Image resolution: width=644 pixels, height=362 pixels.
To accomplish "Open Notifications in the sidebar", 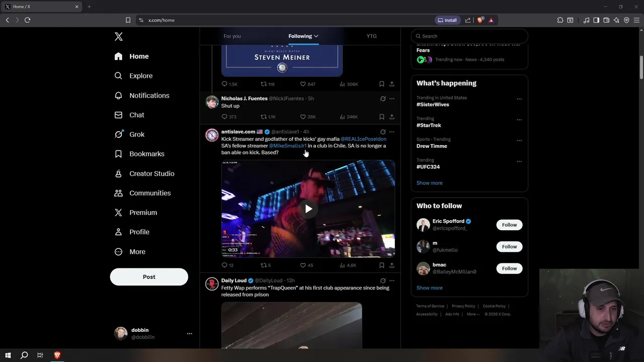I will [141, 96].
